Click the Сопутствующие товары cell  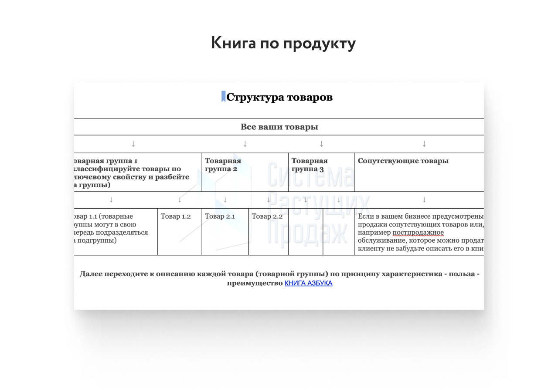point(419,172)
